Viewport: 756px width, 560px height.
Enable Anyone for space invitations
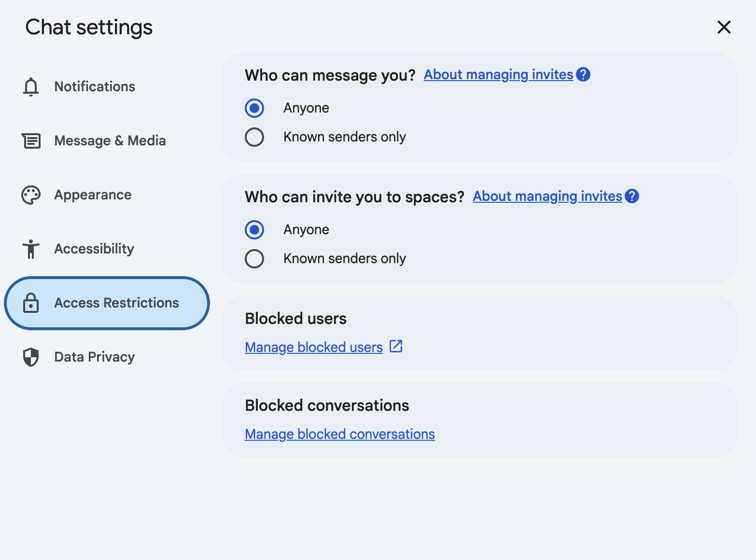pos(254,229)
